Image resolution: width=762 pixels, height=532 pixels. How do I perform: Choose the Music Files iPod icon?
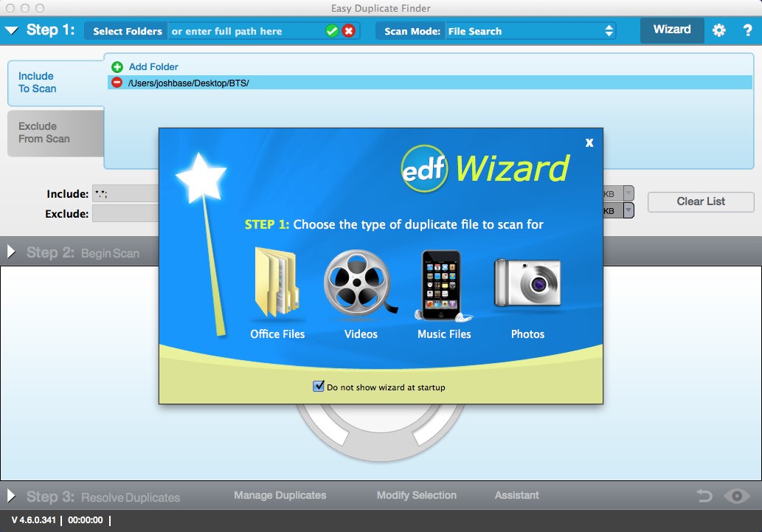(x=443, y=286)
